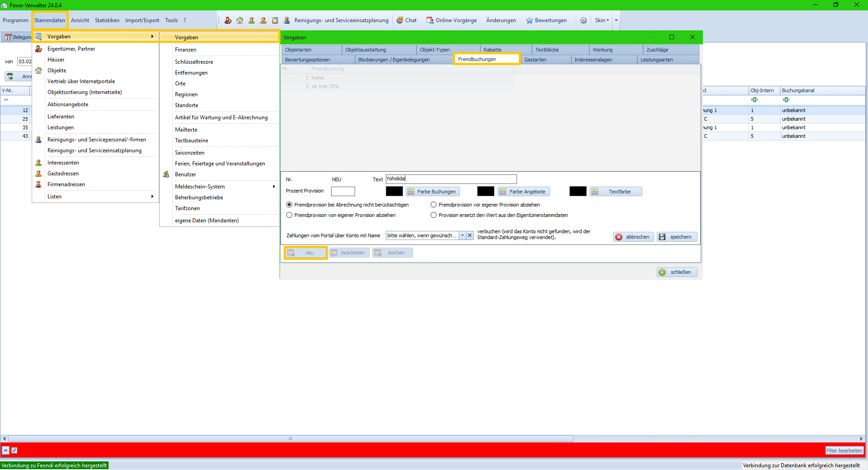Image resolution: width=868 pixels, height=470 pixels.
Task: Click abbrechen to cancel the entry
Action: 633,237
